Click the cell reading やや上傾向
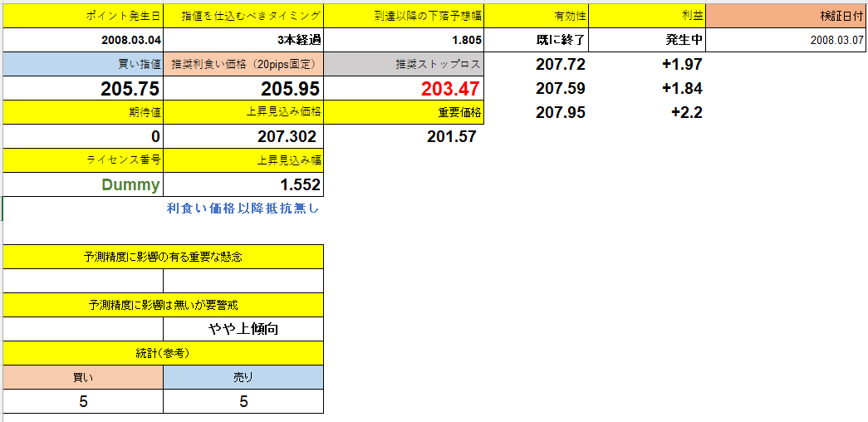Image resolution: width=868 pixels, height=422 pixels. coord(243,329)
